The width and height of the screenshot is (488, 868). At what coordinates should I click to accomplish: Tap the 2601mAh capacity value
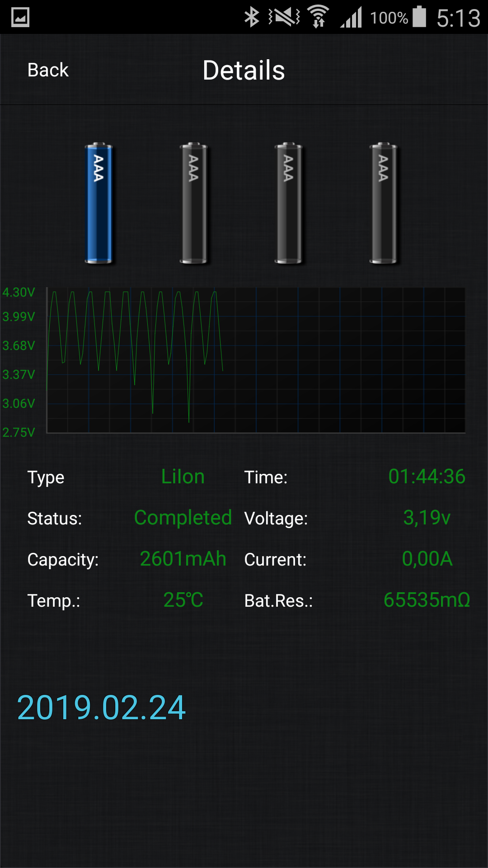click(183, 559)
